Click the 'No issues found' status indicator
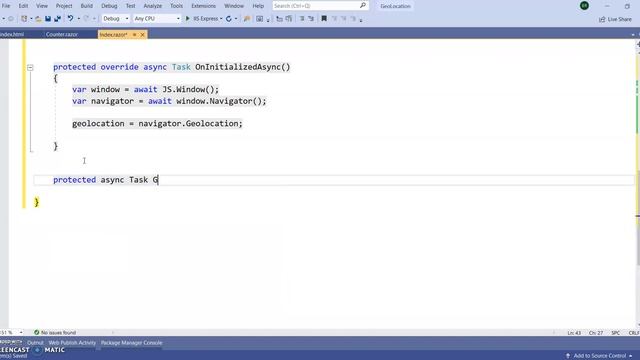The width and height of the screenshot is (640, 360). (55, 333)
